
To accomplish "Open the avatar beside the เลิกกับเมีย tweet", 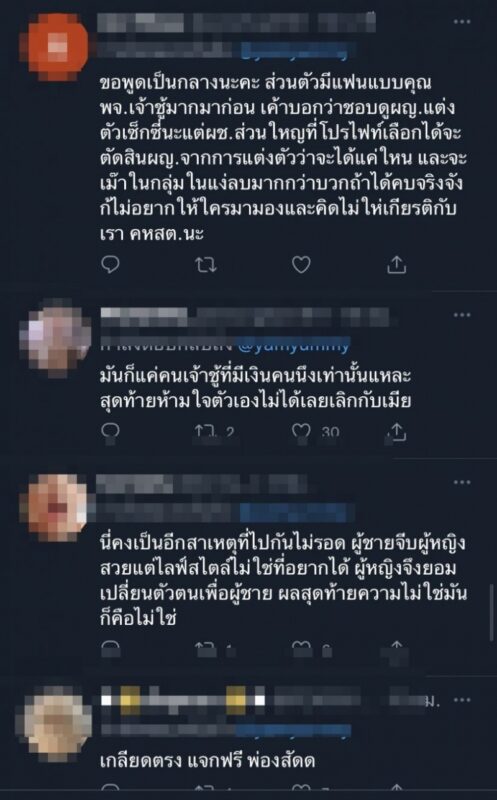I will 55,338.
